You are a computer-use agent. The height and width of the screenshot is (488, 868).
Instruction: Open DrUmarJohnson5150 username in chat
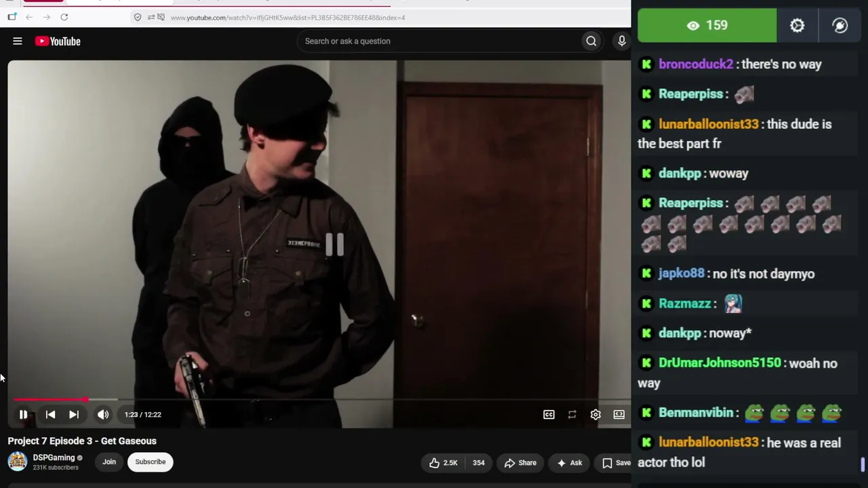coord(720,363)
